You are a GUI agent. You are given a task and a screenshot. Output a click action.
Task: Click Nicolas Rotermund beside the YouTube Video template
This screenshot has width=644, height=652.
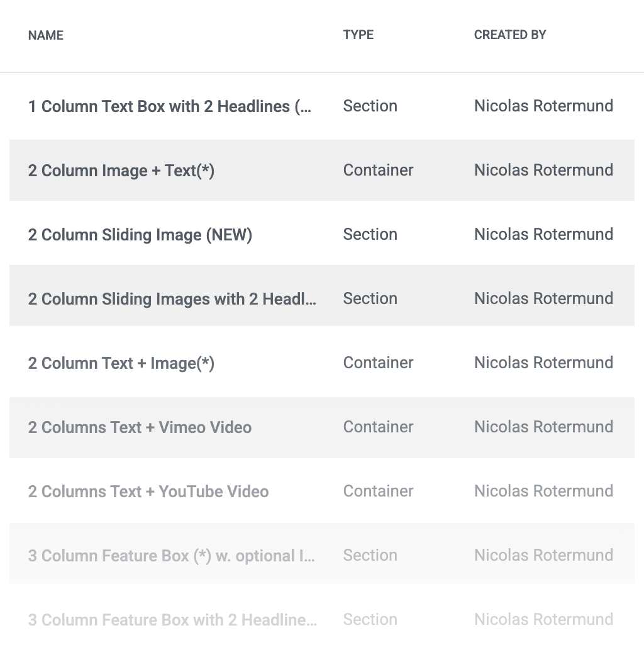pyautogui.click(x=543, y=492)
